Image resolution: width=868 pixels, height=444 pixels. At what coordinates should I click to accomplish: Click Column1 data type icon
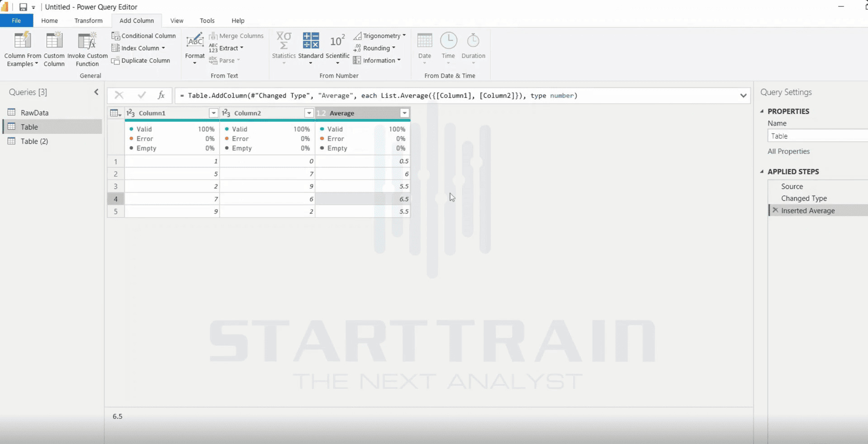pos(131,113)
